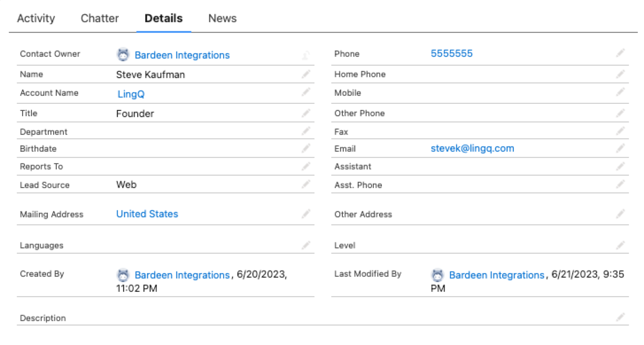Select the Details tab
This screenshot has height=345, width=644.
pos(163,18)
